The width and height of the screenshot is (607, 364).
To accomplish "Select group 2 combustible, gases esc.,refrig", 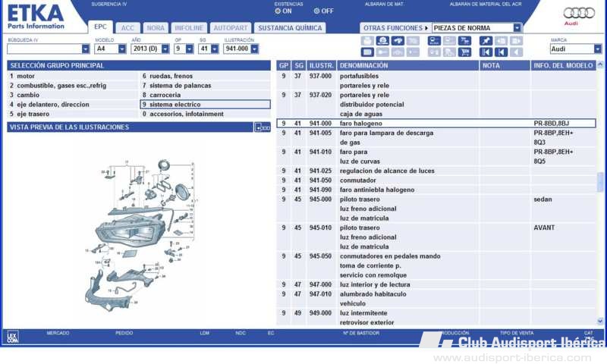I will coord(72,86).
